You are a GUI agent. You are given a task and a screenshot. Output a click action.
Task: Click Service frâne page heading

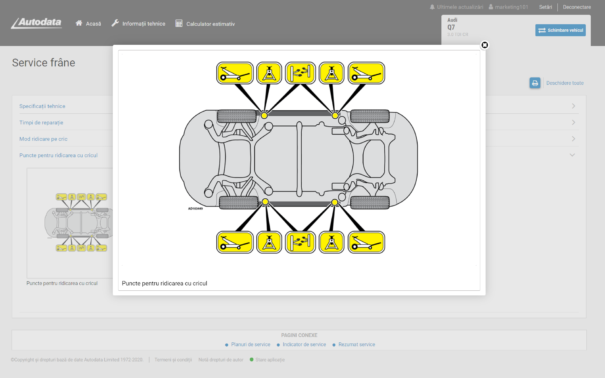[44, 63]
